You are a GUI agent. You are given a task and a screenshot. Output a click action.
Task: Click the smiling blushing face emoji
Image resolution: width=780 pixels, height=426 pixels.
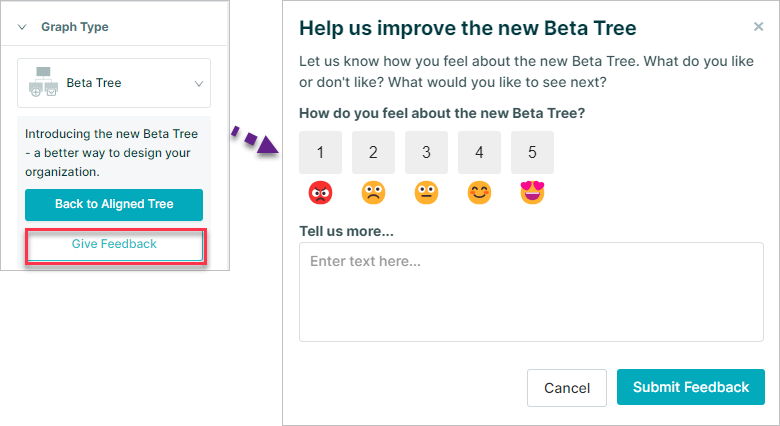point(480,193)
